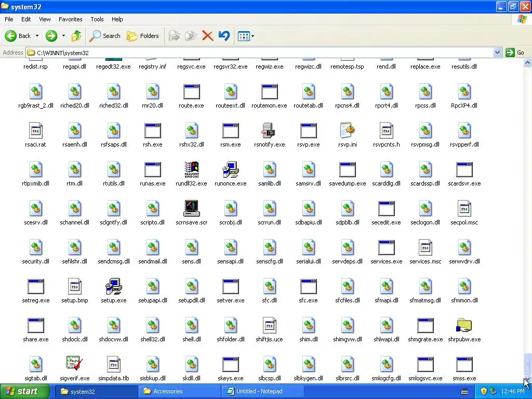The image size is (532, 399).
Task: Select the runas.exe file icon
Action: point(153,169)
